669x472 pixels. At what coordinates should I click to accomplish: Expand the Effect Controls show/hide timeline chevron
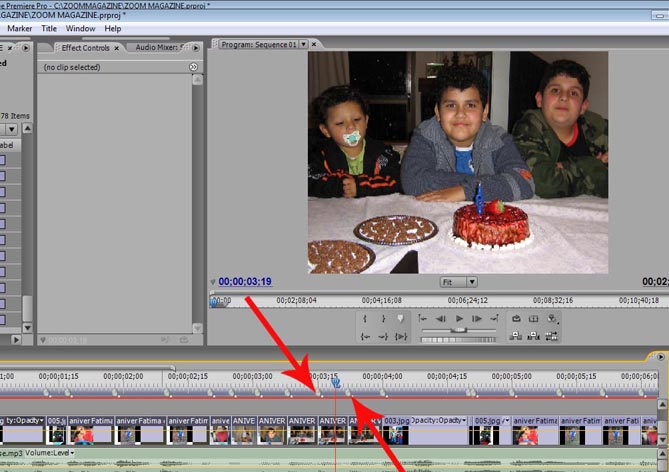(193, 67)
